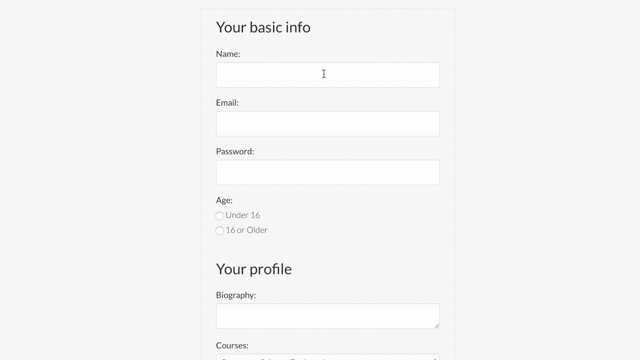The width and height of the screenshot is (640, 360).
Task: Click the 'Name:' field label
Action: point(228,54)
